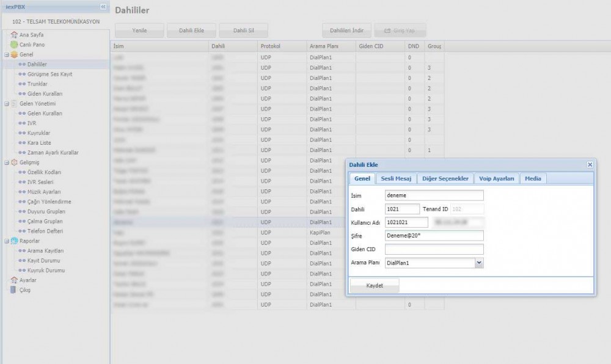Click the Raporlar section icon
611x364 pixels.
point(14,241)
